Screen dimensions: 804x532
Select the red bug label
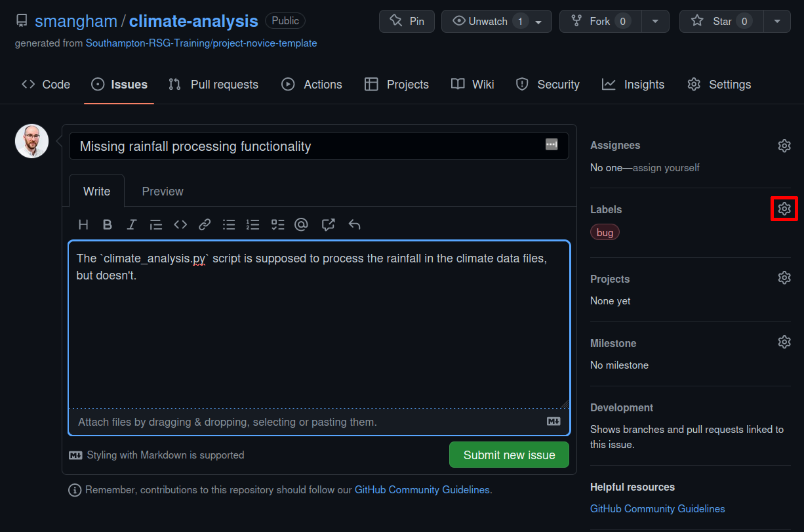pyautogui.click(x=605, y=233)
